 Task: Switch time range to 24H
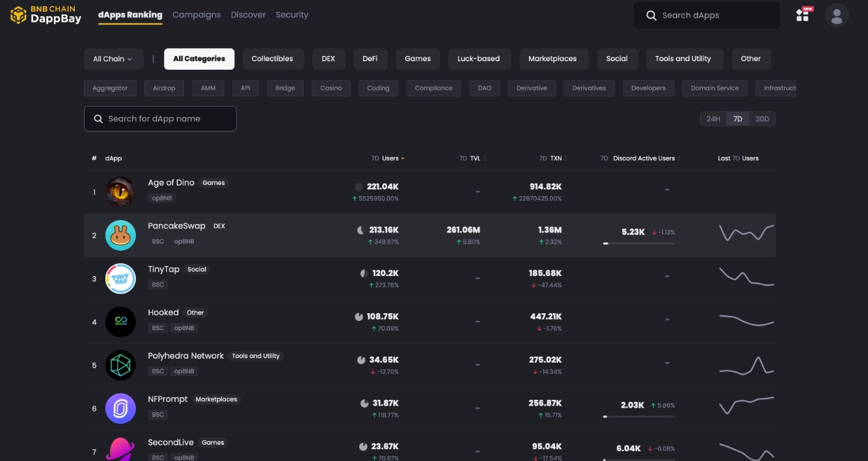click(713, 119)
